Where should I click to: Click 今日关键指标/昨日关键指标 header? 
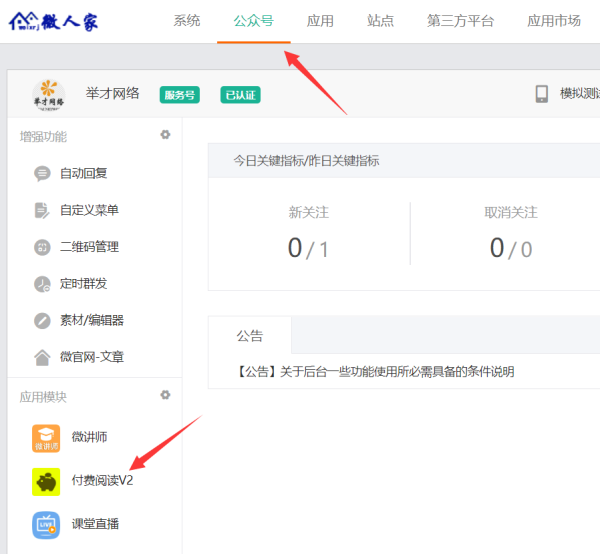[x=306, y=161]
